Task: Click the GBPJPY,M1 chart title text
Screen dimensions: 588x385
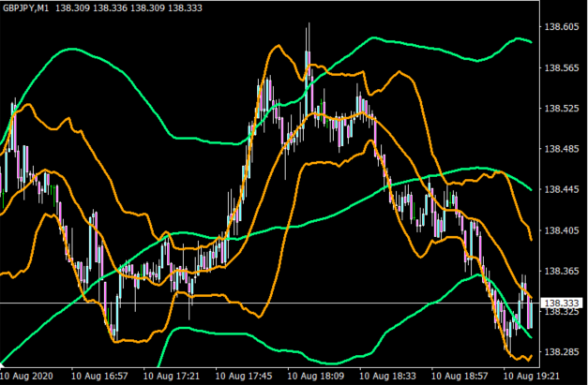Action: [x=26, y=7]
